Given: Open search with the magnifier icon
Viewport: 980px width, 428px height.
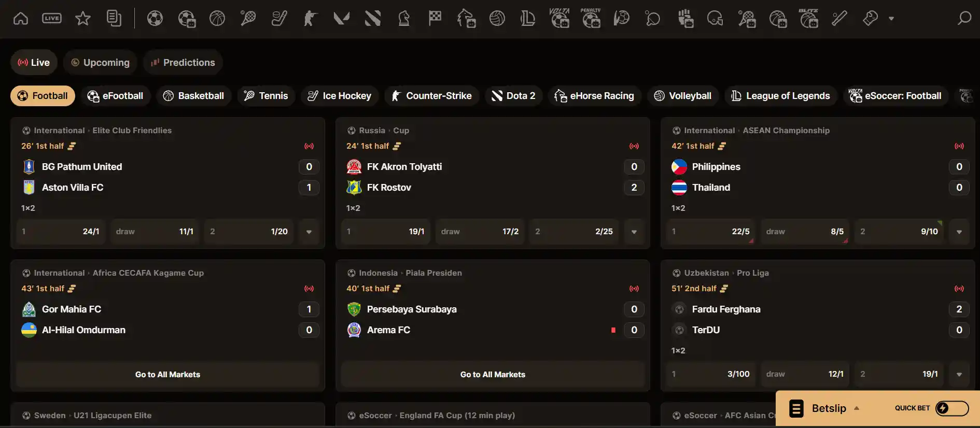Looking at the screenshot, I should (x=964, y=19).
